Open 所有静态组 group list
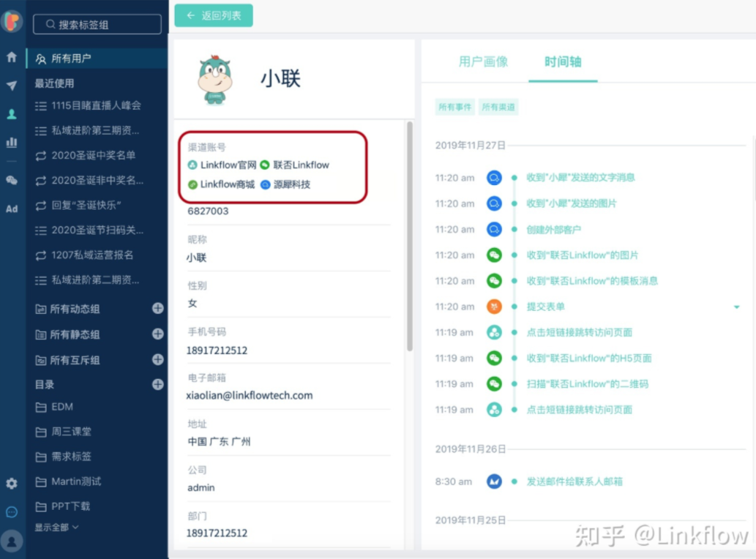Screen dimensions: 756x559 75,334
